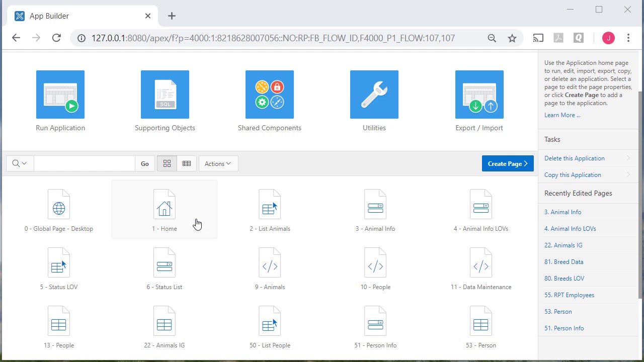Open page 4 Animal Info LOVs icon
The height and width of the screenshot is (362, 644).
pyautogui.click(x=481, y=204)
